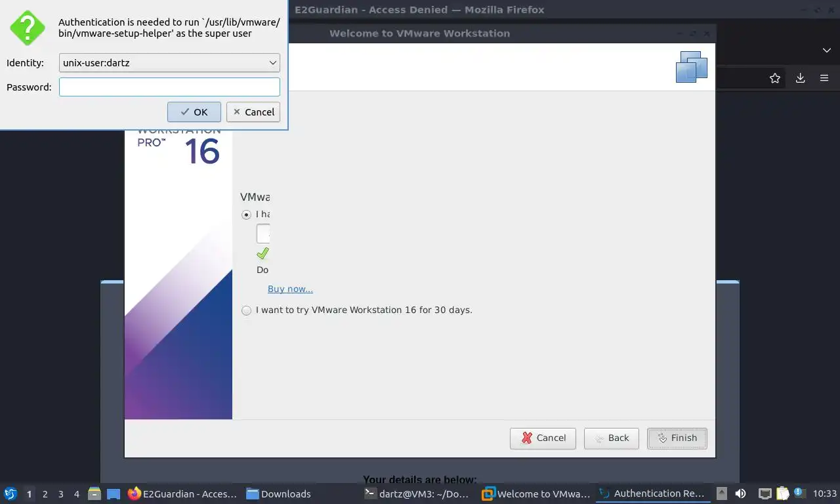Focus the Password input field
This screenshot has height=504, width=840.
point(169,87)
